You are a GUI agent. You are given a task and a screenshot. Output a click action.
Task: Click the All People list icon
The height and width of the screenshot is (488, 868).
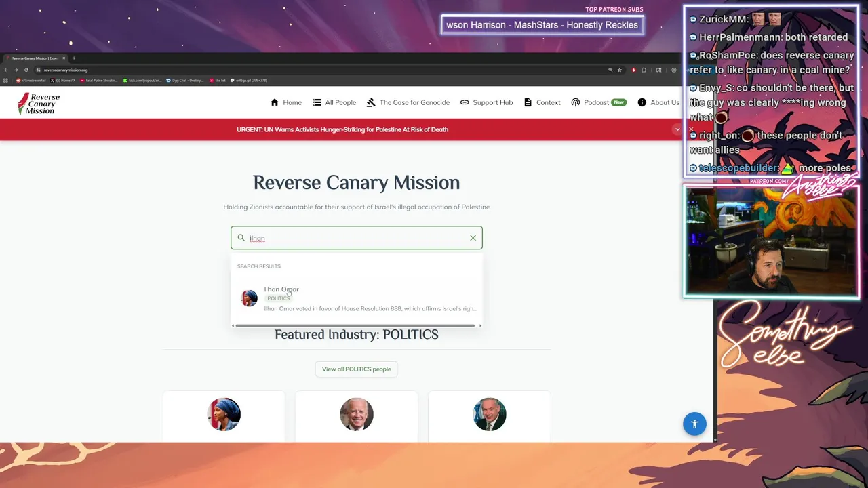pos(317,102)
